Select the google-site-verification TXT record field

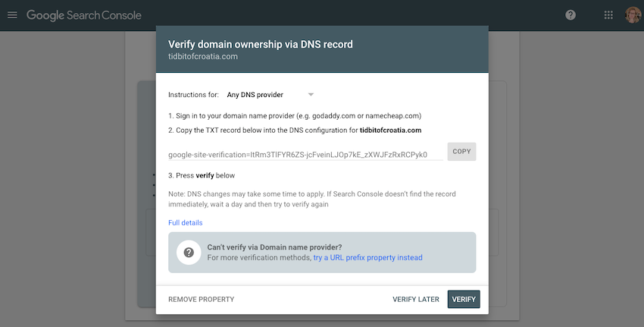pos(305,155)
